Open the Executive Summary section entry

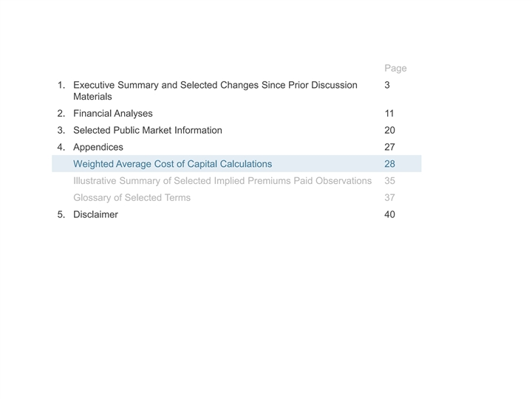point(214,86)
